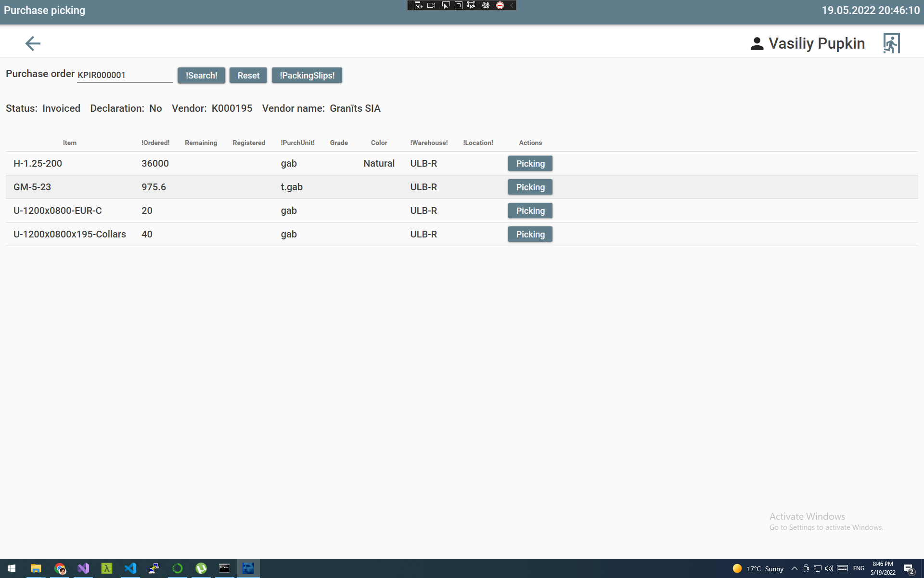Start Picking for item GM-5-23
Image resolution: width=924 pixels, height=578 pixels.
click(530, 187)
